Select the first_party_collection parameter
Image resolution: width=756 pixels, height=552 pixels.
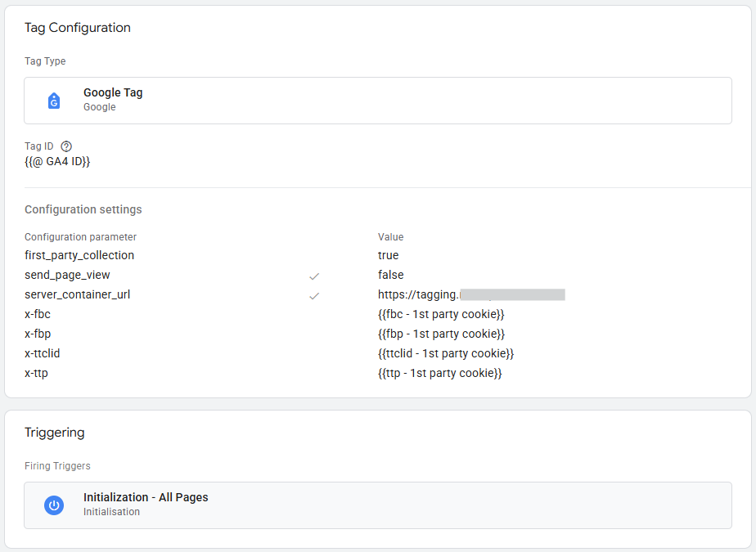(x=79, y=255)
